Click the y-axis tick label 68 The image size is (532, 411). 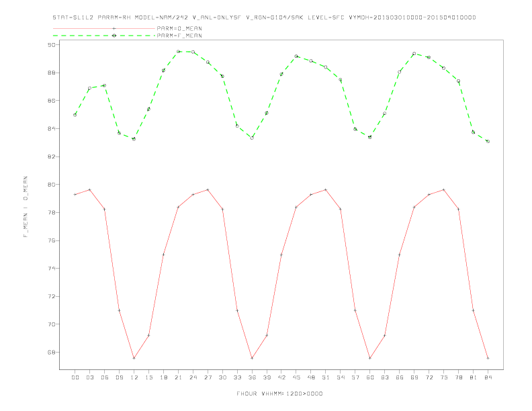[x=52, y=352]
